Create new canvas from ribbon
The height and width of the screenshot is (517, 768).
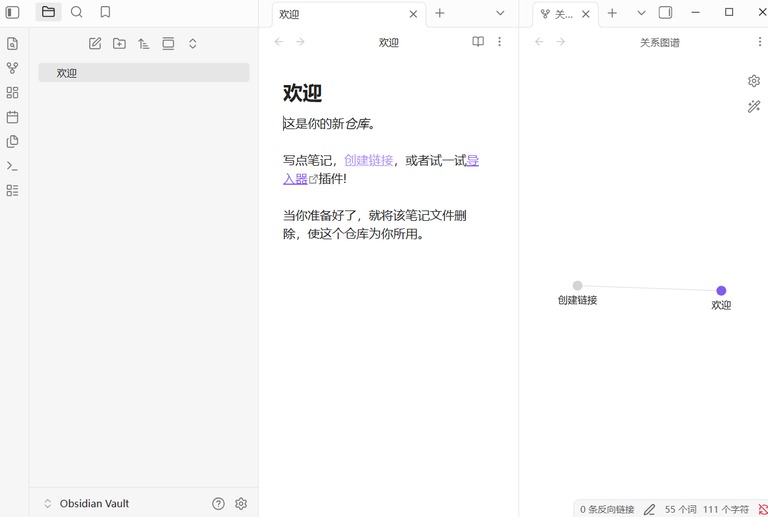click(x=12, y=93)
